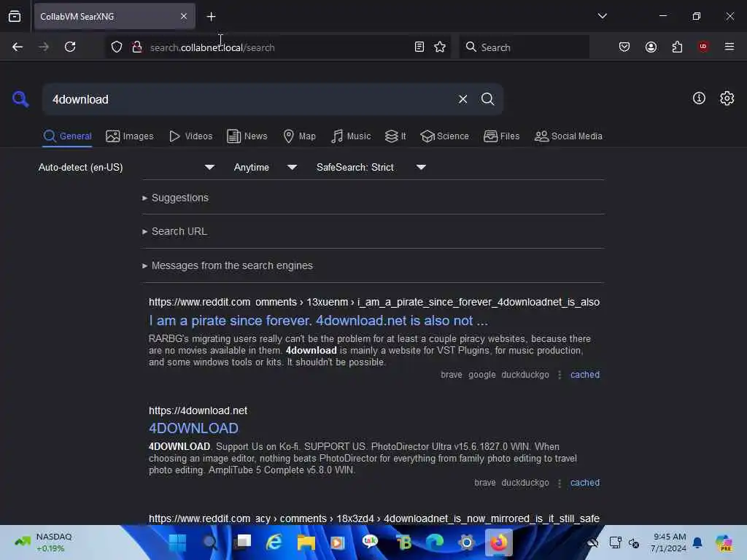The height and width of the screenshot is (560, 747).
Task: Switch to the Science tab
Action: pos(444,136)
